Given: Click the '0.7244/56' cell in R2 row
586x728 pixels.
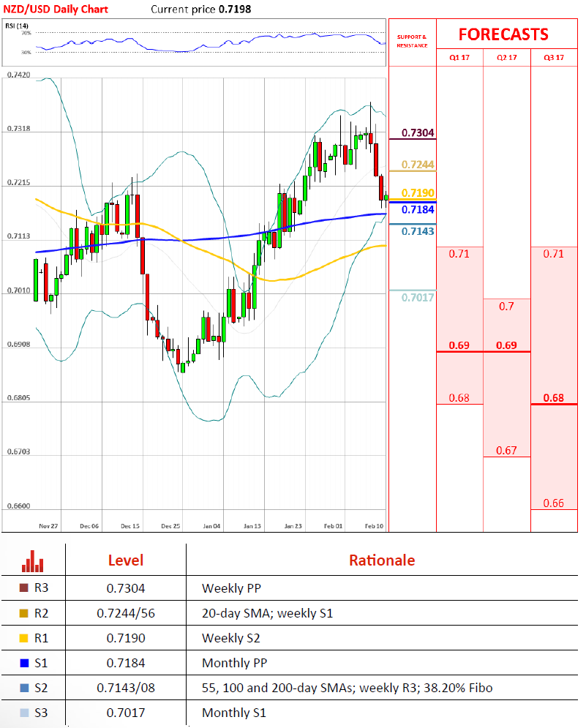Looking at the screenshot, I should click(x=126, y=613).
